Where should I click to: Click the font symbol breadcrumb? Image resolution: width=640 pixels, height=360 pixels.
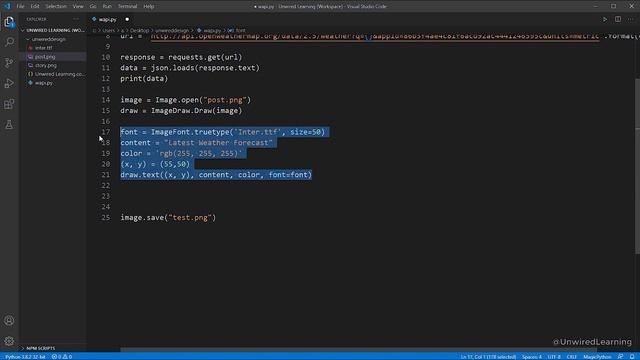pyautogui.click(x=240, y=31)
